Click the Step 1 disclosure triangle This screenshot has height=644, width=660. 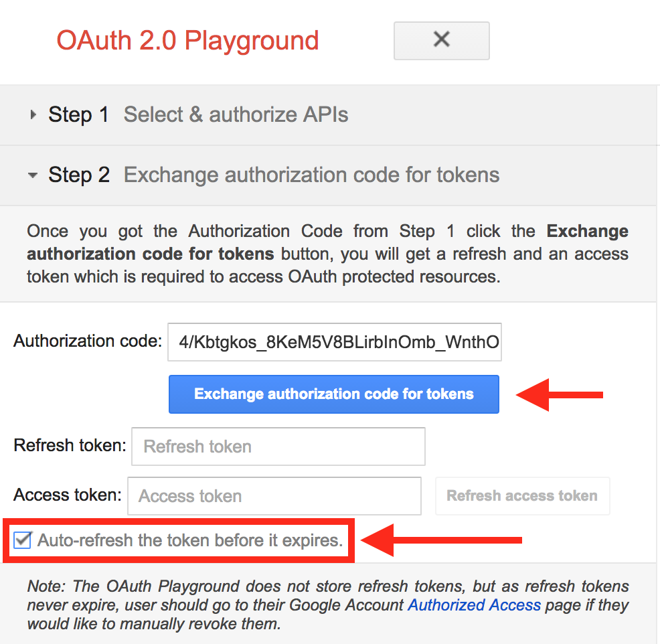[x=33, y=114]
